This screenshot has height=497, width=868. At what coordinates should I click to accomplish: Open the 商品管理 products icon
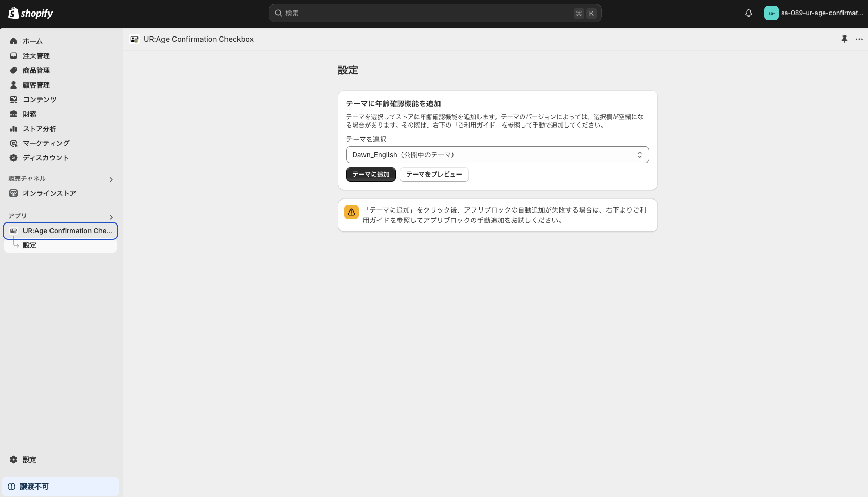pos(13,70)
